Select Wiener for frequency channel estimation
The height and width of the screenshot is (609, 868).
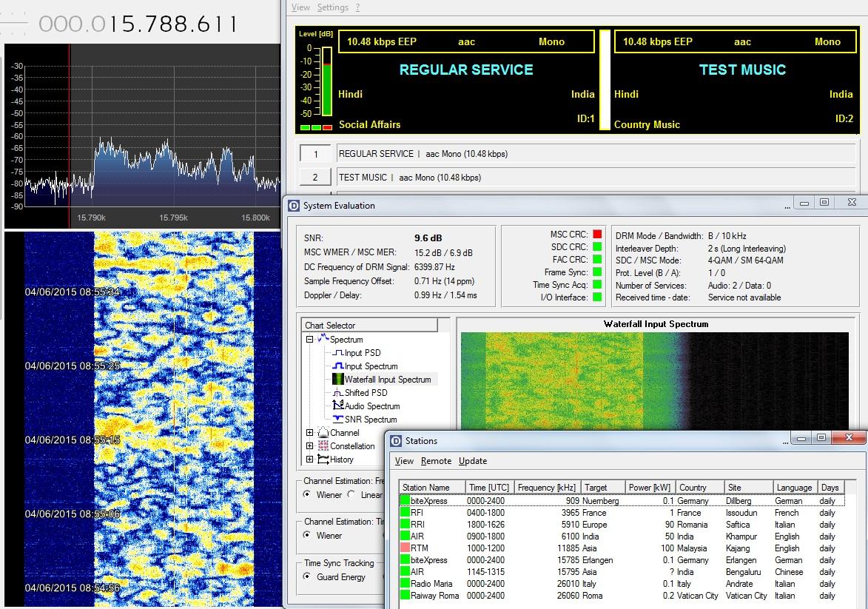point(308,495)
